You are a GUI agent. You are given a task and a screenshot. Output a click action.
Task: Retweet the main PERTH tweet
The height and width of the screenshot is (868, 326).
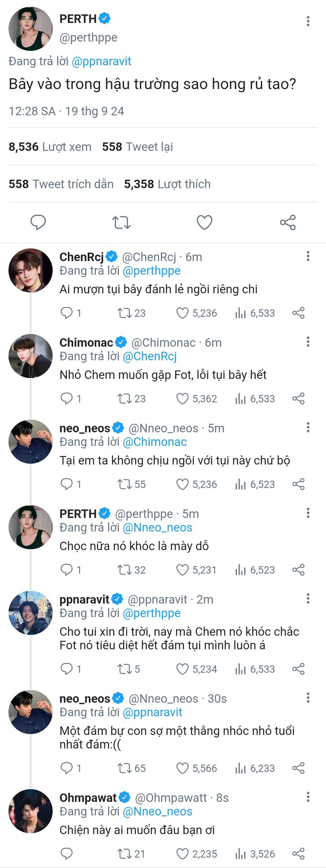point(121,222)
